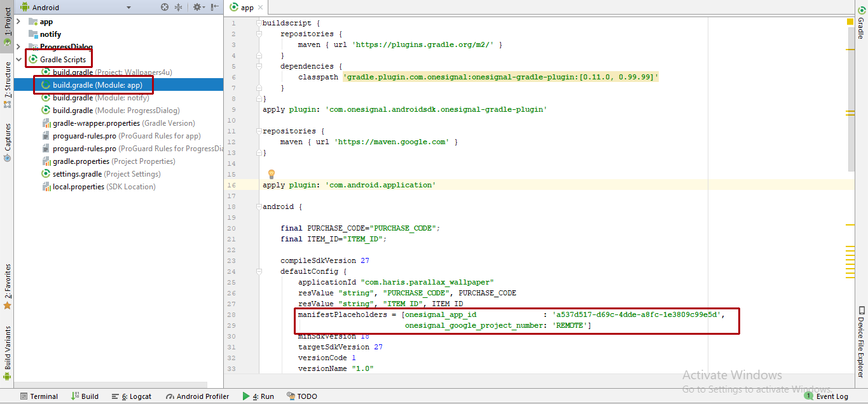Viewport: 868px width, 404px height.
Task: Expand the app module folder
Action: [18, 22]
